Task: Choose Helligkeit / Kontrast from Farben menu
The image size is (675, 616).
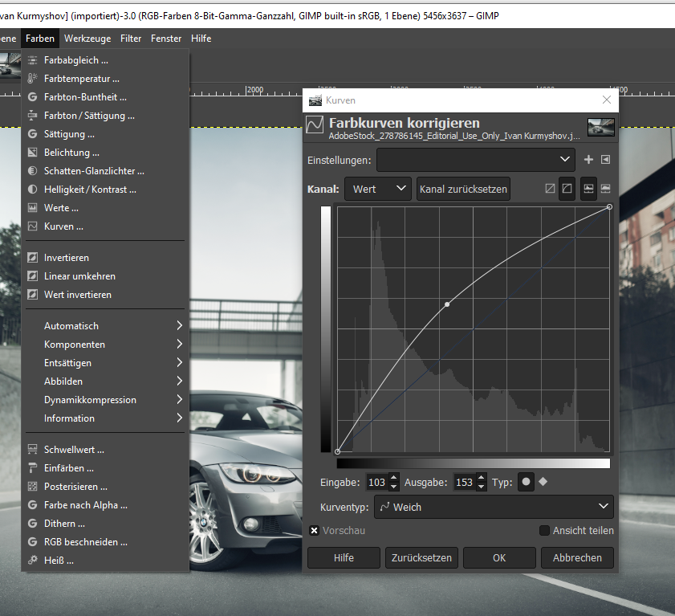Action: click(90, 190)
